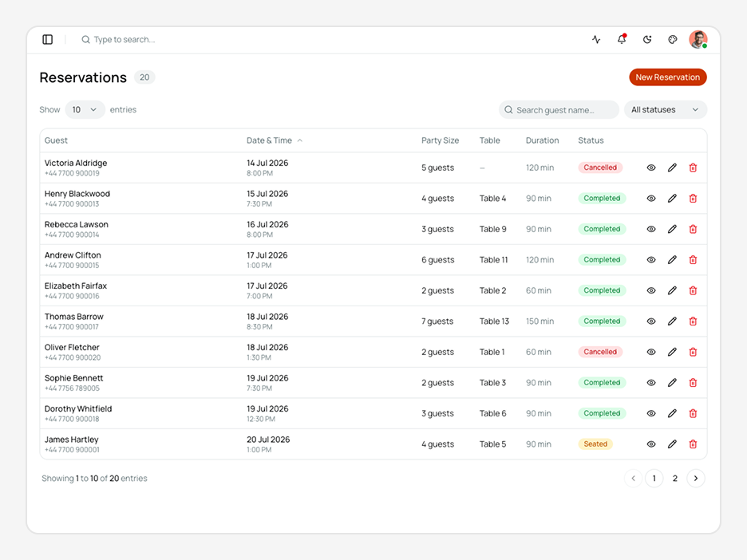The height and width of the screenshot is (560, 747).
Task: Click the New Reservation button
Action: [x=667, y=77]
